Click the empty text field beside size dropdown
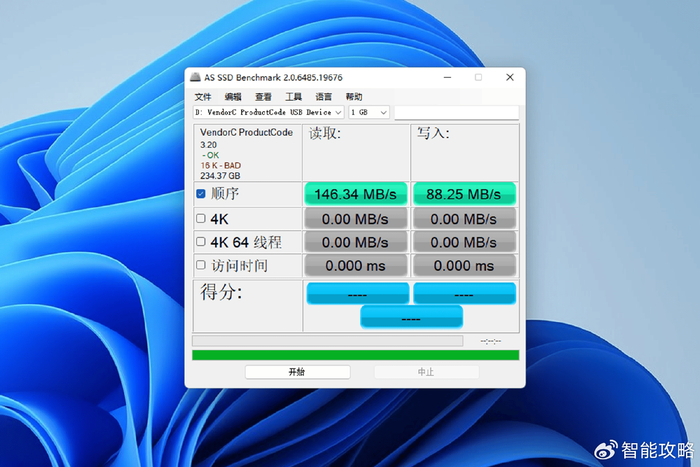Viewport: 700px width, 467px height. coord(456,113)
